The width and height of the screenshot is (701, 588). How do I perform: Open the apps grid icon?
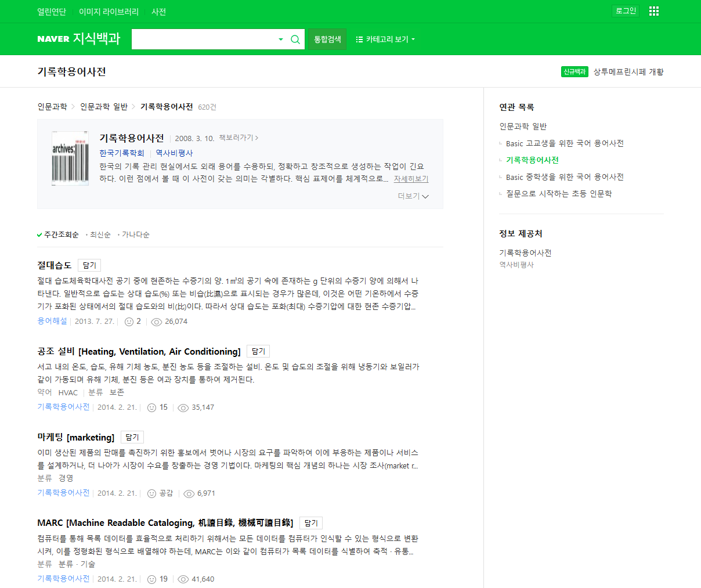coord(654,11)
